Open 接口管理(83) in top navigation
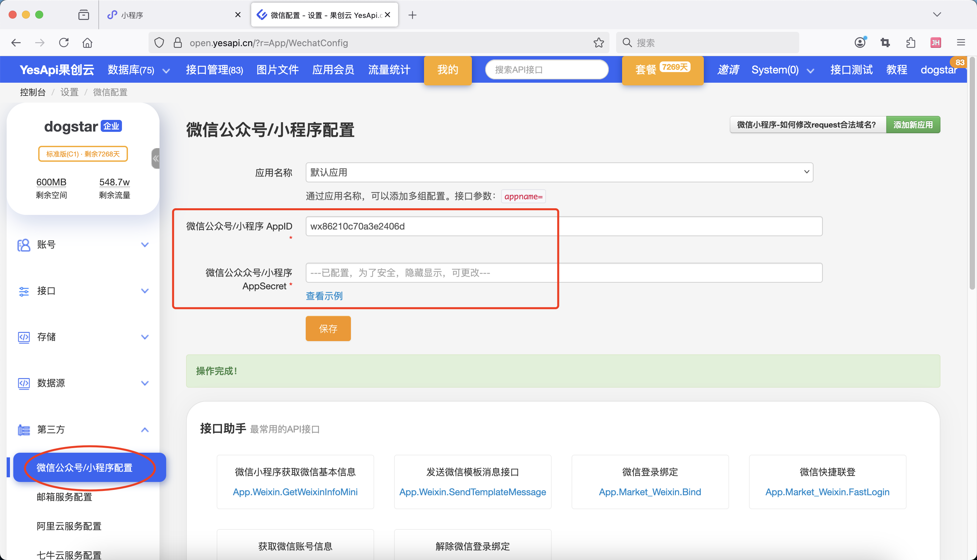 coord(214,70)
